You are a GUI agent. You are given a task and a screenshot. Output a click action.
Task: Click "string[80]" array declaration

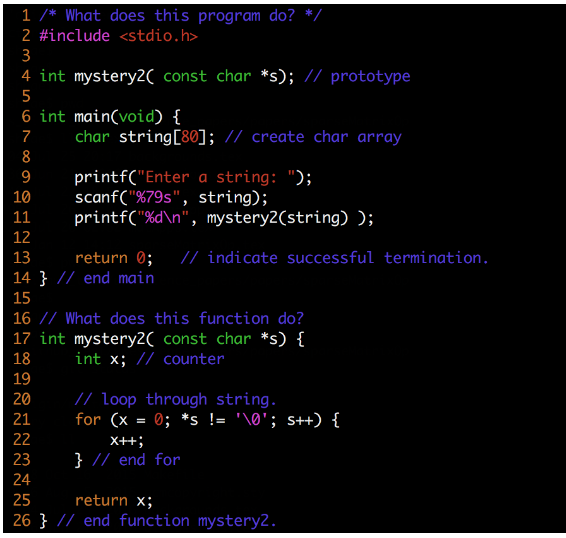coord(162,137)
